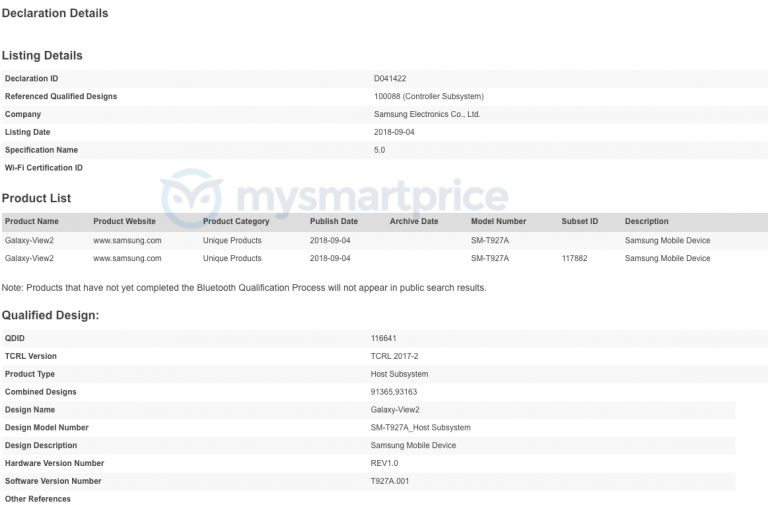Click the Archive Date column header
Image resolution: width=768 pixels, height=505 pixels.
[414, 222]
